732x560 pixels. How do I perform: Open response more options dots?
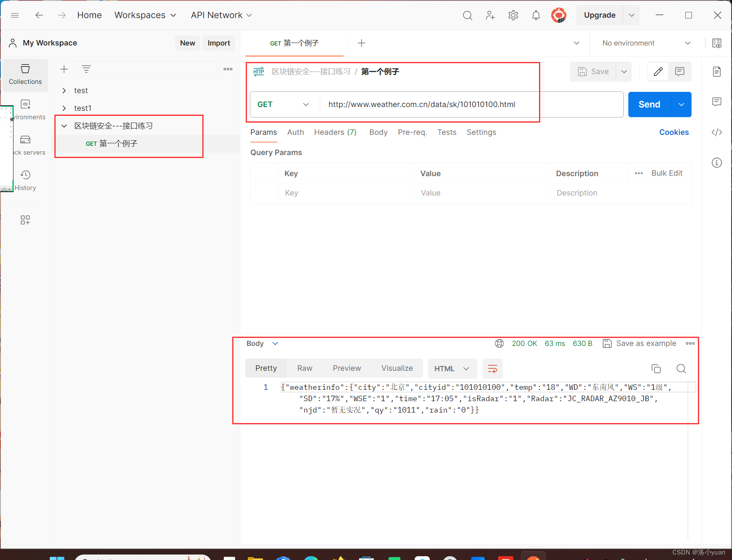coord(690,343)
